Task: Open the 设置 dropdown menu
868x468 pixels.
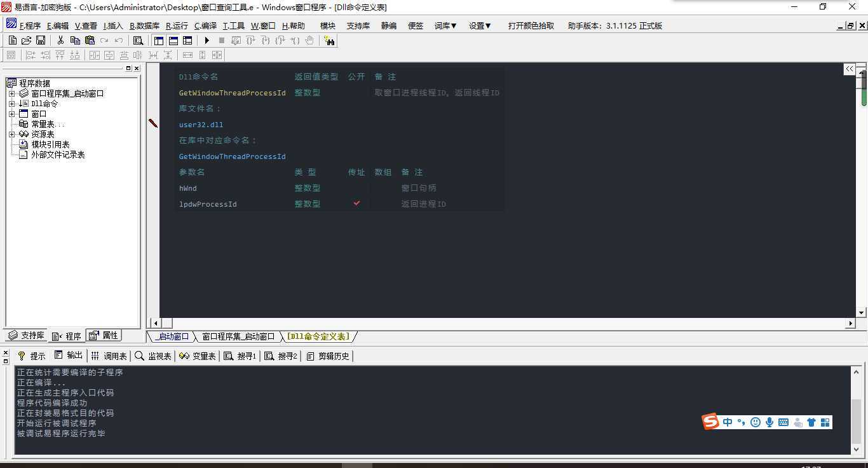Action: [x=480, y=26]
